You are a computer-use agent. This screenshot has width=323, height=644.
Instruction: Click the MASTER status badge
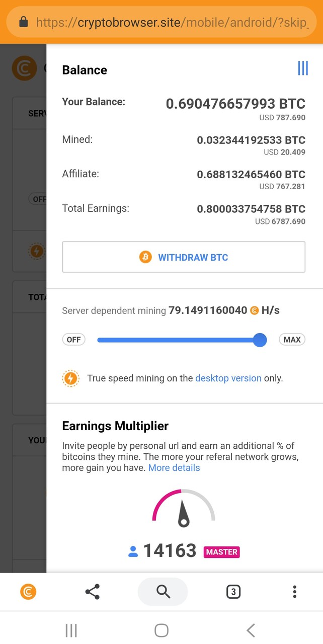(221, 552)
